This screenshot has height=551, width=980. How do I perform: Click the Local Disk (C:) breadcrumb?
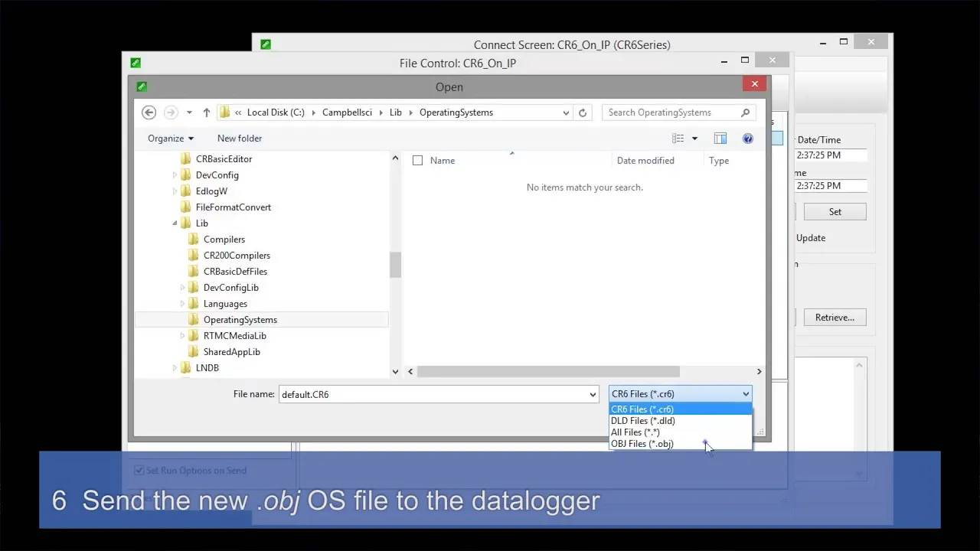pyautogui.click(x=276, y=112)
